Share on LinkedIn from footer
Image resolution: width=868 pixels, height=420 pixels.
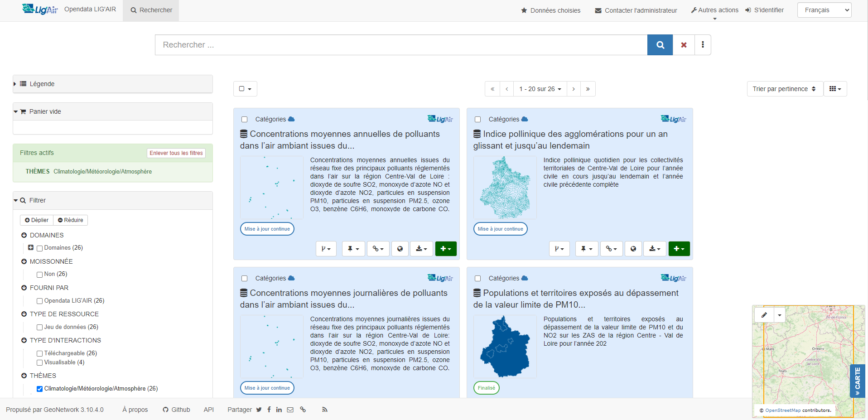pyautogui.click(x=279, y=410)
